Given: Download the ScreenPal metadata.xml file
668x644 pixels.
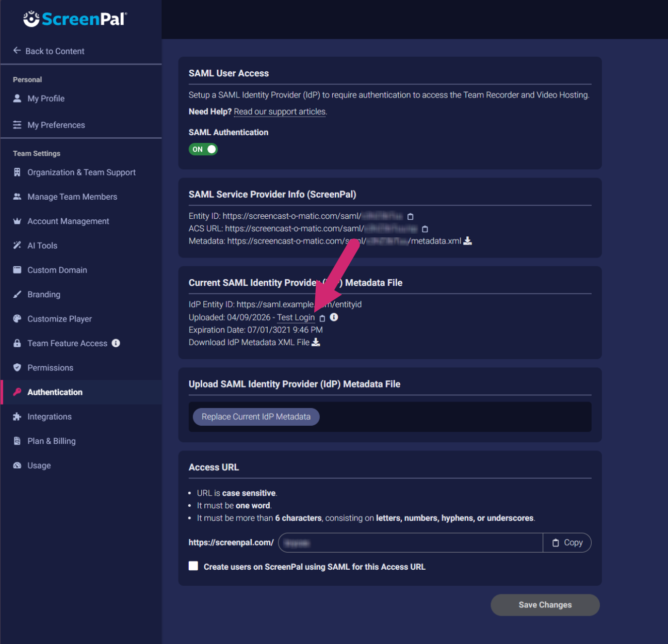Looking at the screenshot, I should [x=468, y=241].
